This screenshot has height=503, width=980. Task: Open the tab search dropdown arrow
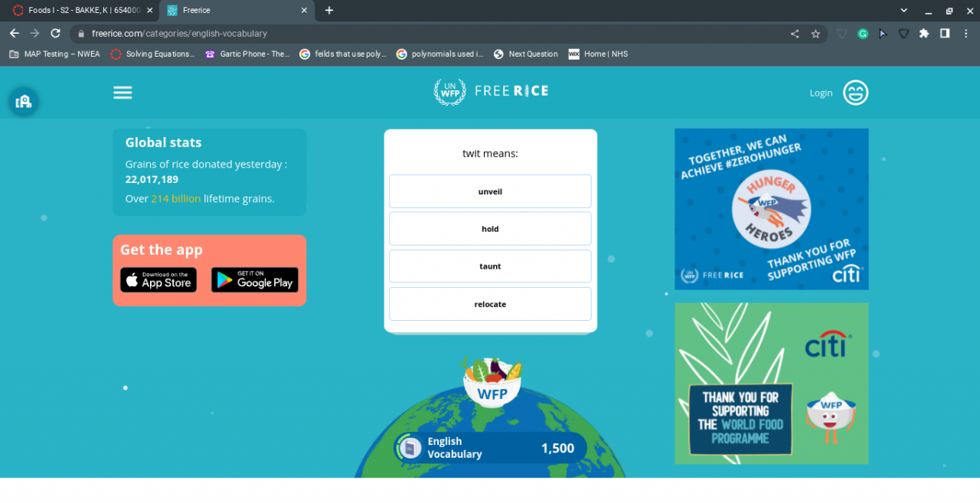pos(903,11)
